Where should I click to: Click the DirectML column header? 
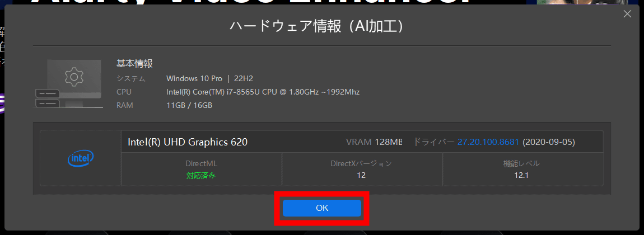pos(201,163)
